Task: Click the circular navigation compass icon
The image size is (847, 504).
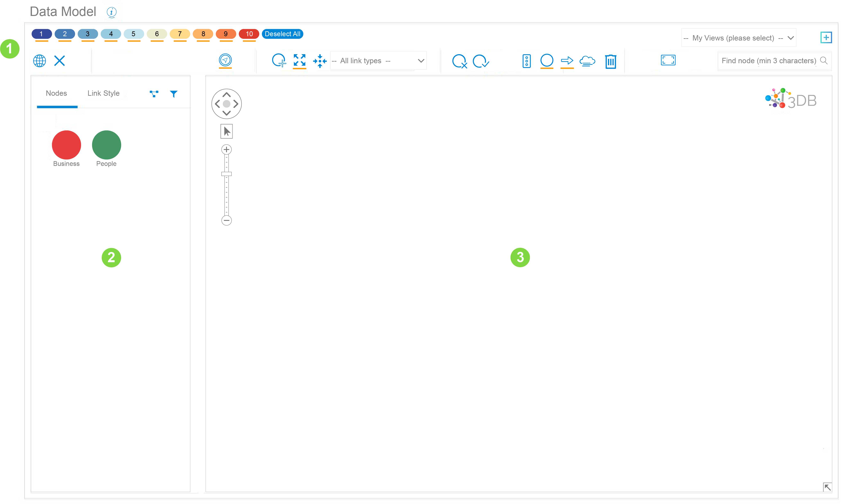Action: [225, 60]
